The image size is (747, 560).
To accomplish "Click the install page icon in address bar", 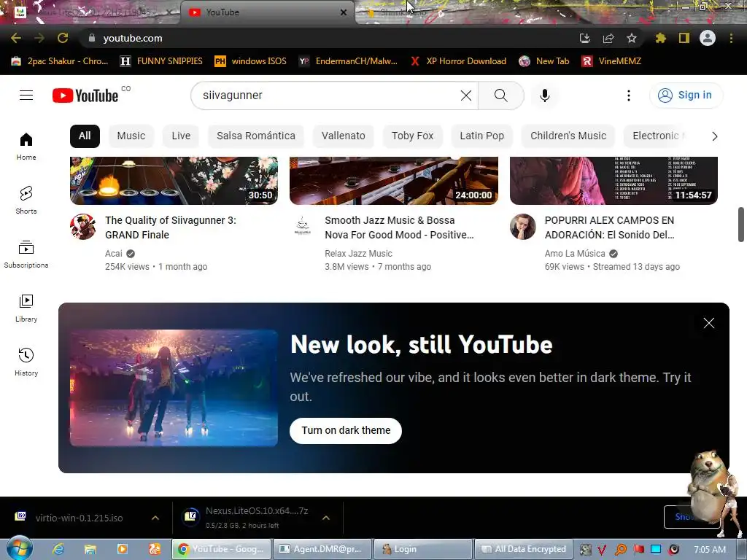I will pyautogui.click(x=585, y=38).
